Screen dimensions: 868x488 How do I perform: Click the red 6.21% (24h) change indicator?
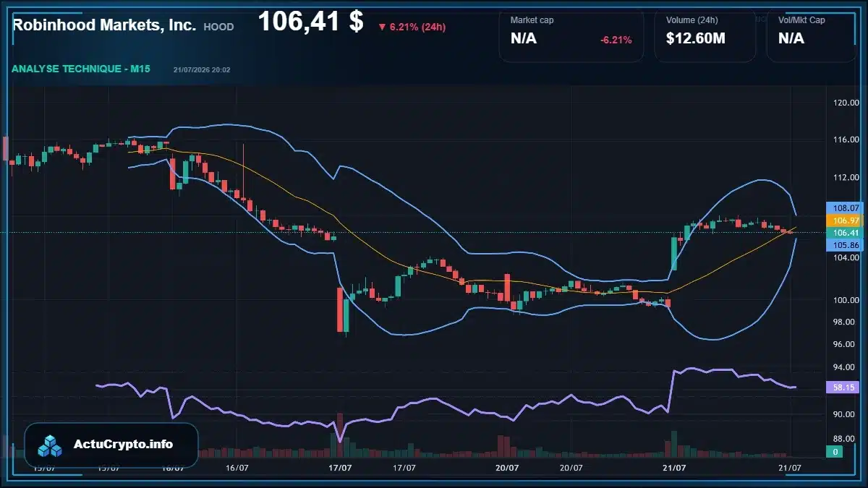click(412, 27)
